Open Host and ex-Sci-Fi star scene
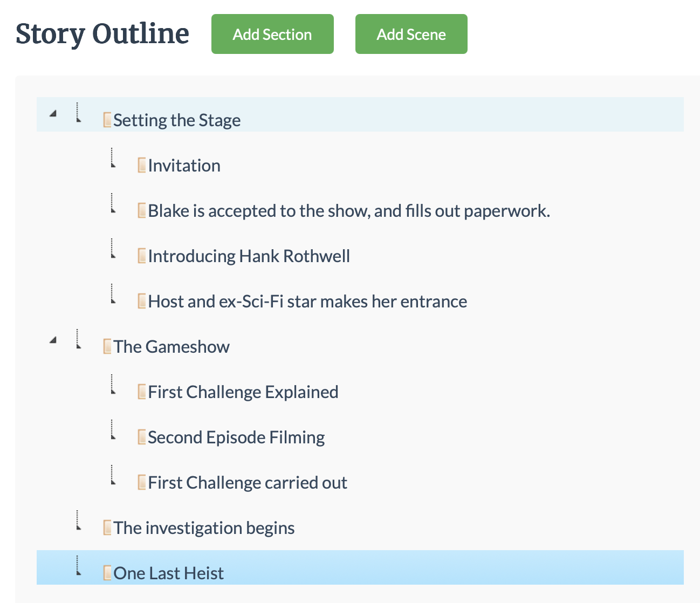Viewport: 700px width, 603px height. [307, 301]
